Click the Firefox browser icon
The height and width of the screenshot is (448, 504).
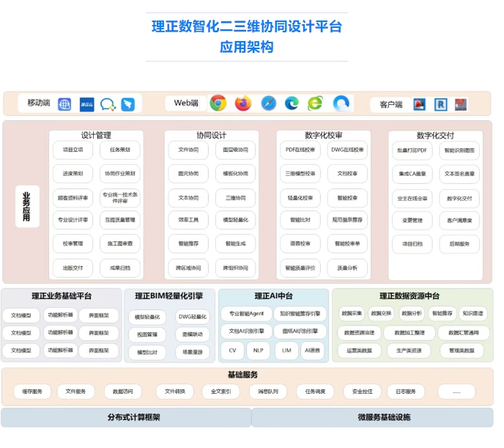point(243,103)
